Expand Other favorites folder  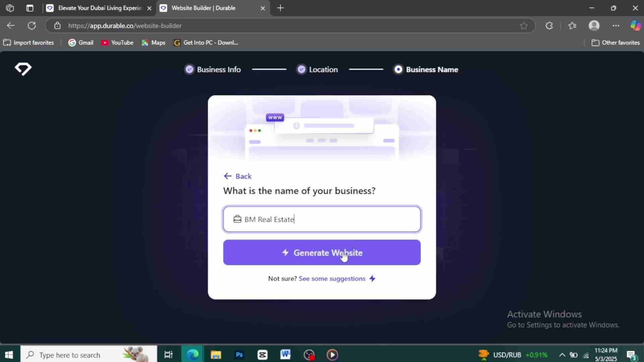click(616, 43)
